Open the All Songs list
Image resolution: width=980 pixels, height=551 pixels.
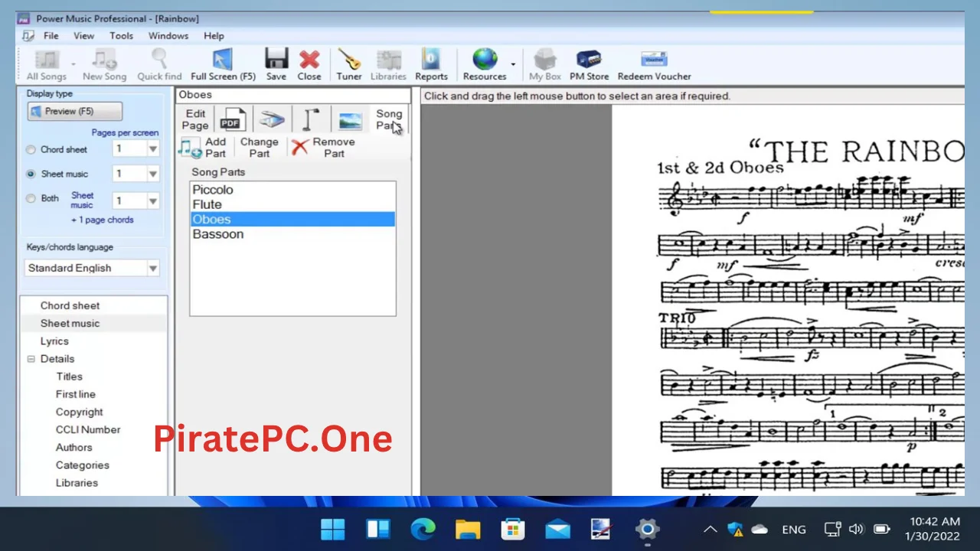(x=47, y=65)
